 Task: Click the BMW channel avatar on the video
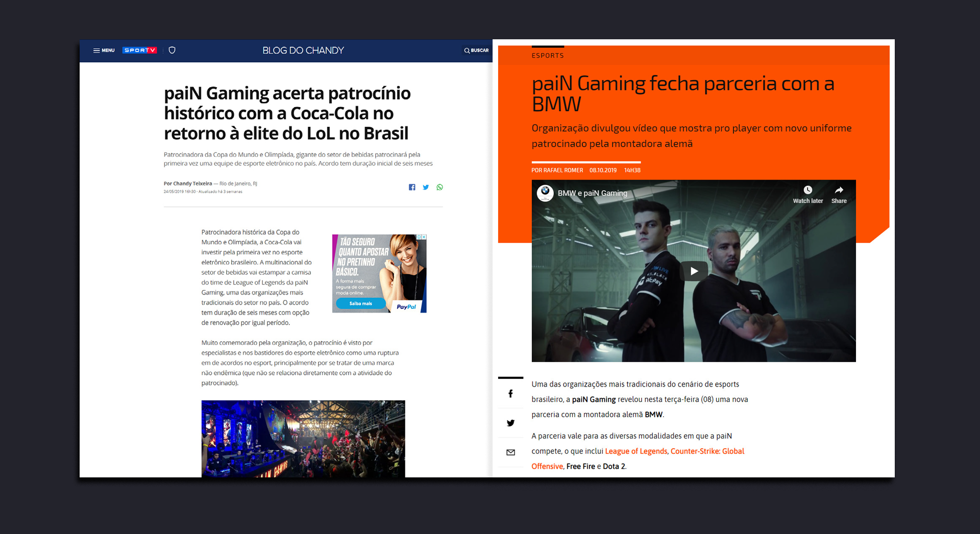point(545,193)
